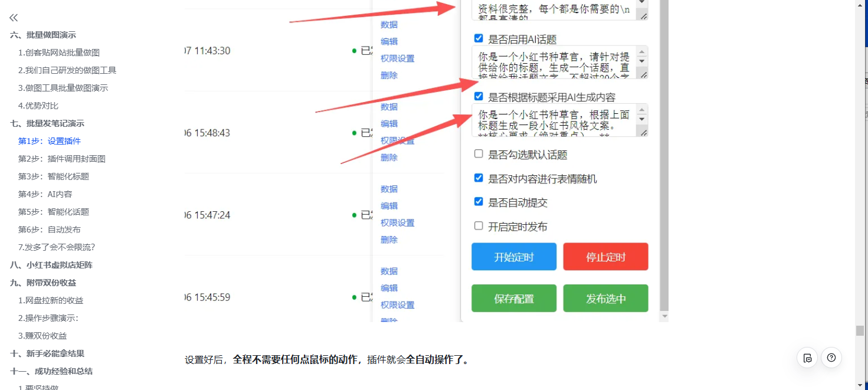Viewport: 868px width, 390px height.
Task: Go to 七、批量发笔记演示 section
Action: coord(47,123)
